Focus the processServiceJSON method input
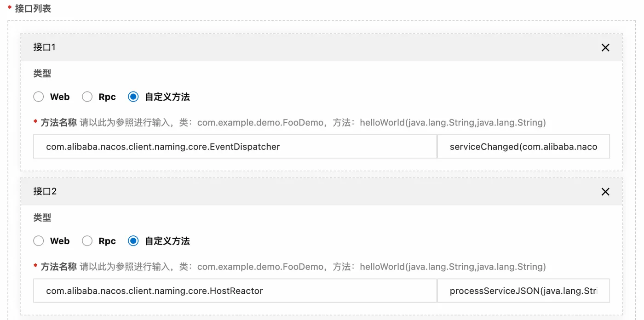The height and width of the screenshot is (320, 644). [x=523, y=291]
